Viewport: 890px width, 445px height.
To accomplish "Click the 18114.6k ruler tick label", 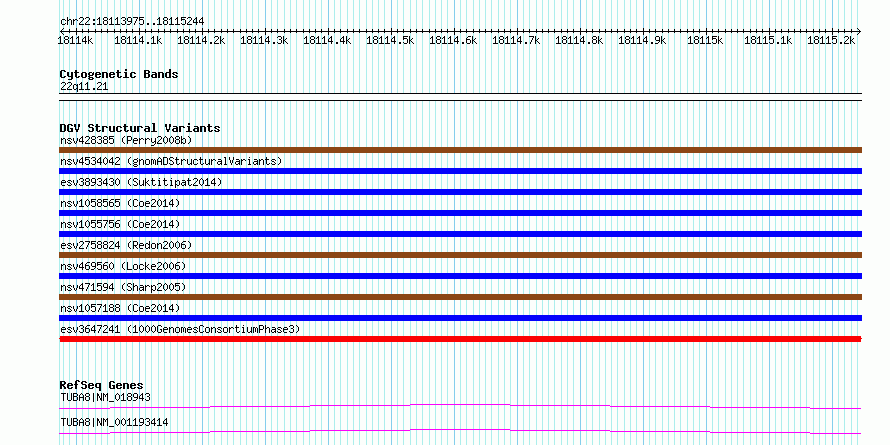I will (453, 40).
